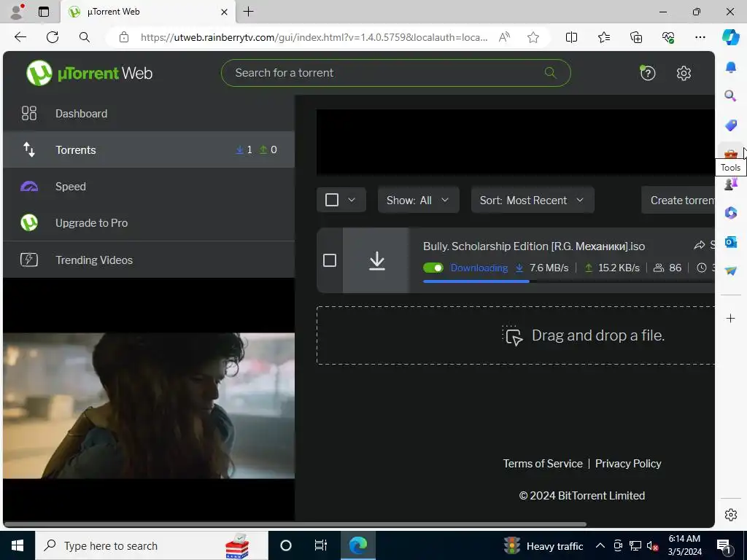This screenshot has width=747, height=560.
Task: Go to the Dashboard menu item
Action: click(149, 113)
